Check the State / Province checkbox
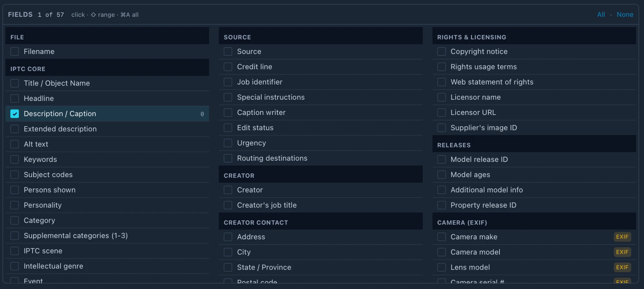The width and height of the screenshot is (644, 289). [228, 267]
